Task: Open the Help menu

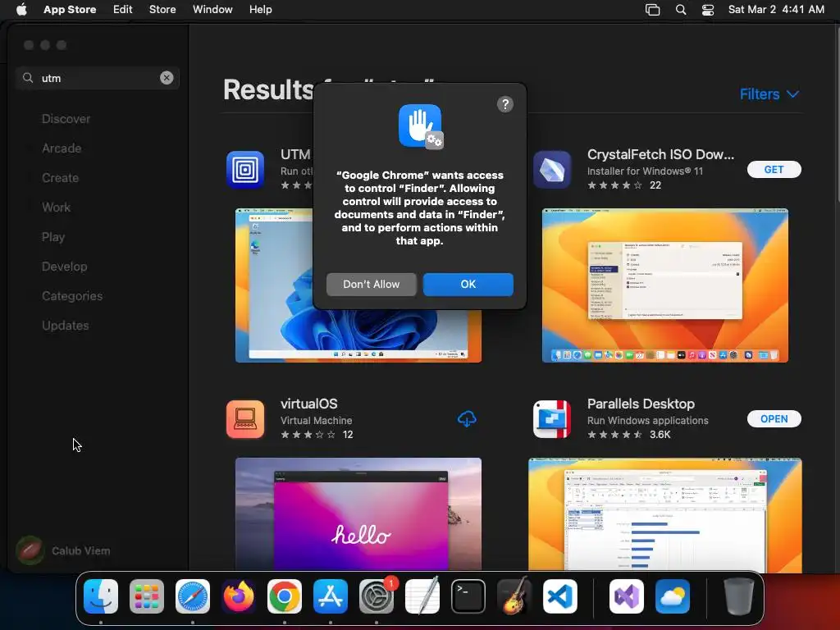Action: click(260, 9)
